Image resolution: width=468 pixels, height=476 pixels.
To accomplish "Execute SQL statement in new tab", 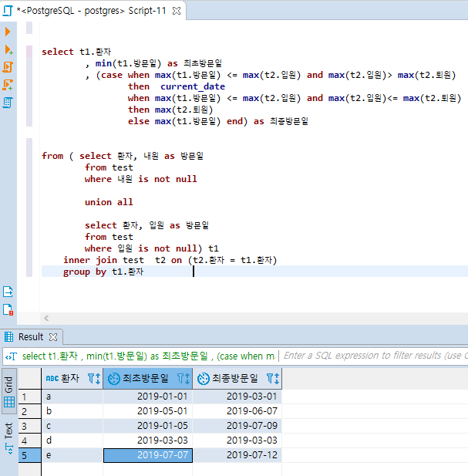I will (8, 50).
